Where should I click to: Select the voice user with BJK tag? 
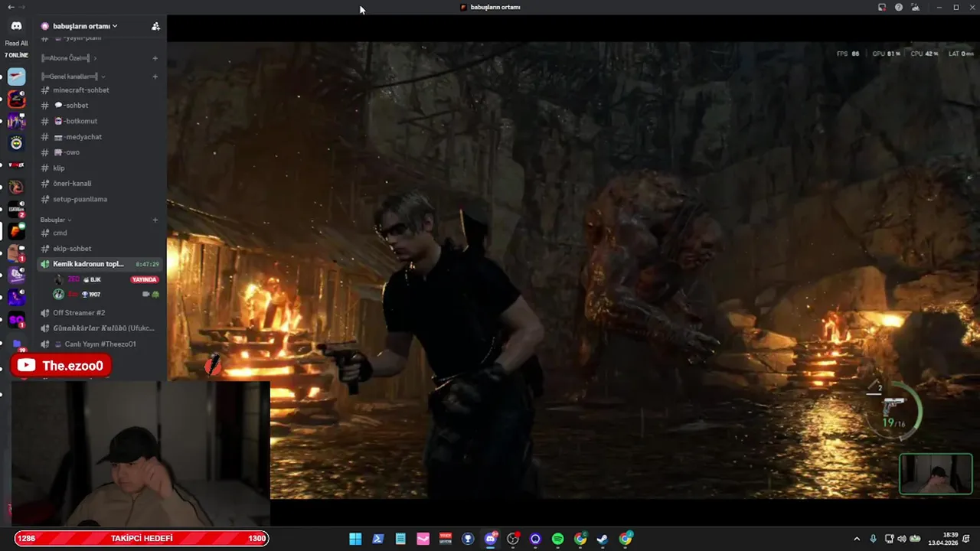point(106,279)
